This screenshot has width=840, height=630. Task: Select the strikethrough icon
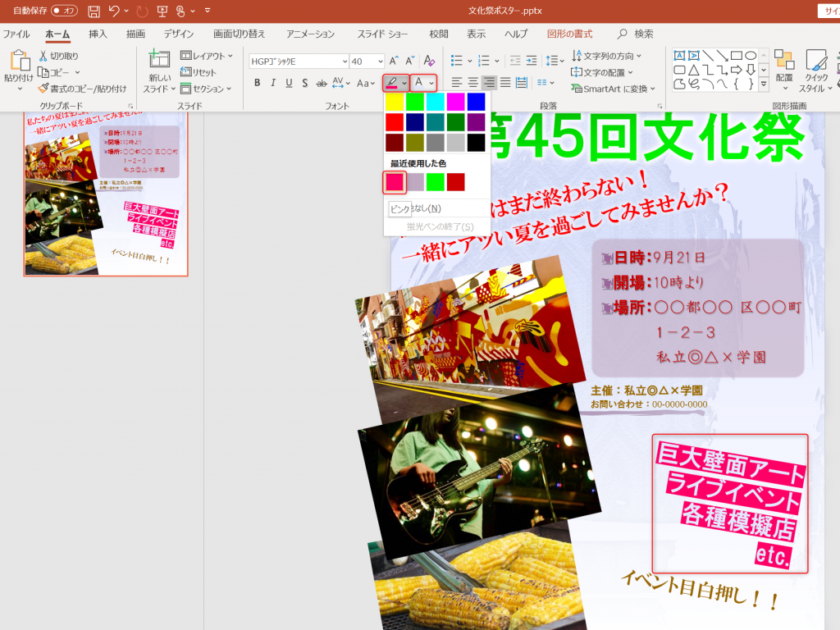[x=322, y=82]
